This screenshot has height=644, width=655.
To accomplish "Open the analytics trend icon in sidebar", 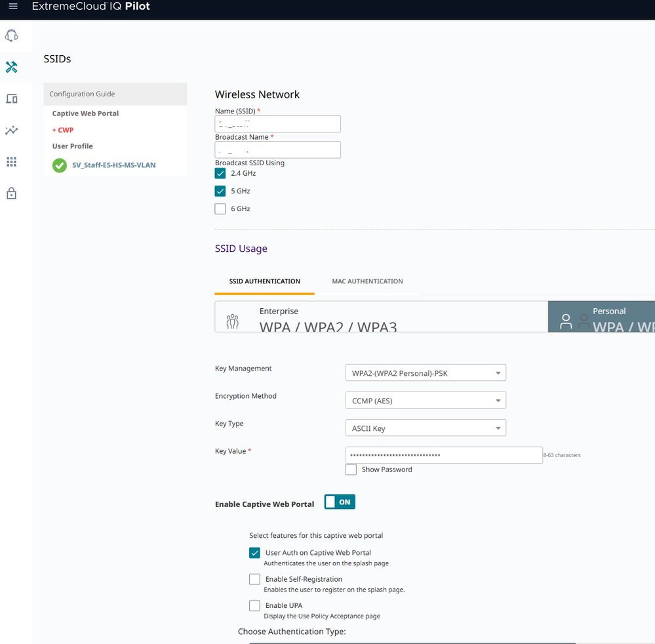I will 11,131.
